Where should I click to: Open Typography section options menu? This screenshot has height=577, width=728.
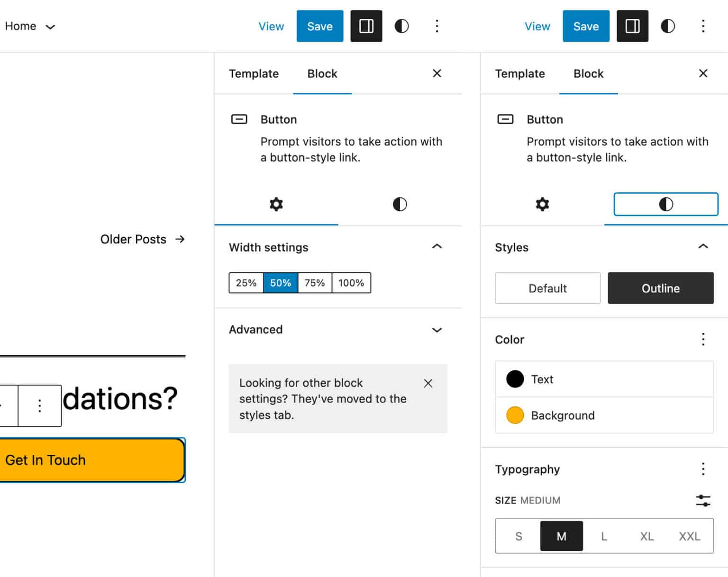coord(703,469)
